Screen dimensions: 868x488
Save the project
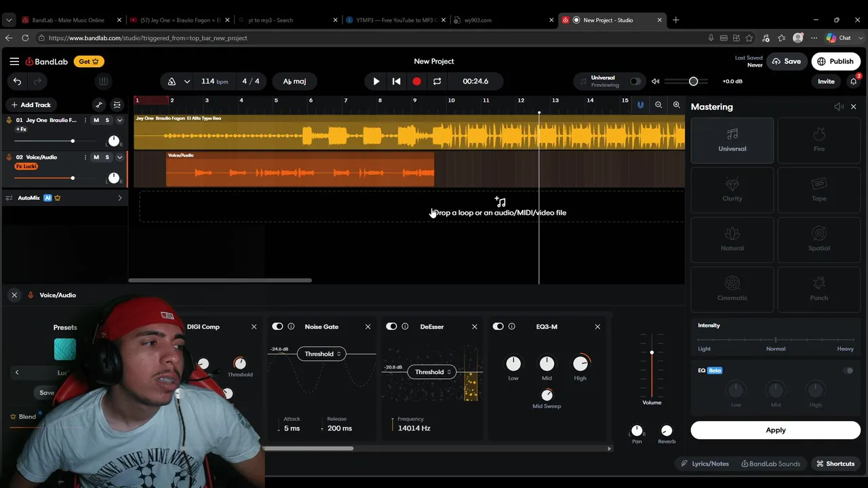[x=786, y=62]
